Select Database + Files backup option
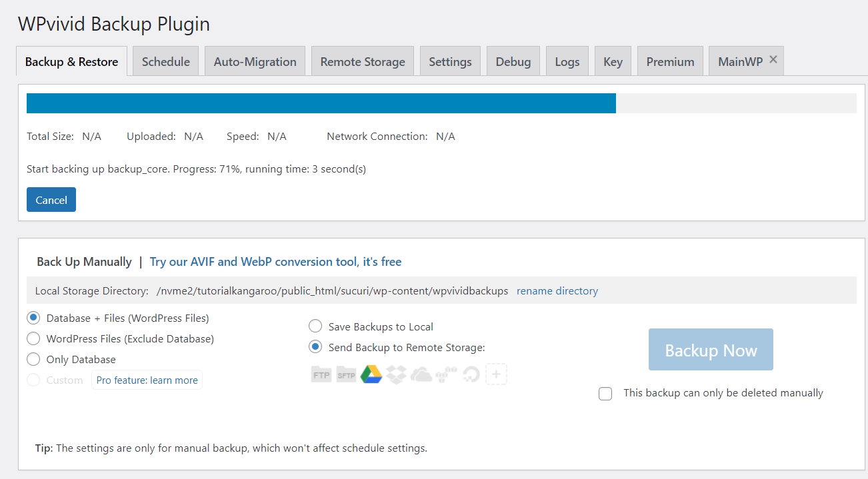The height and width of the screenshot is (479, 868). click(x=33, y=318)
